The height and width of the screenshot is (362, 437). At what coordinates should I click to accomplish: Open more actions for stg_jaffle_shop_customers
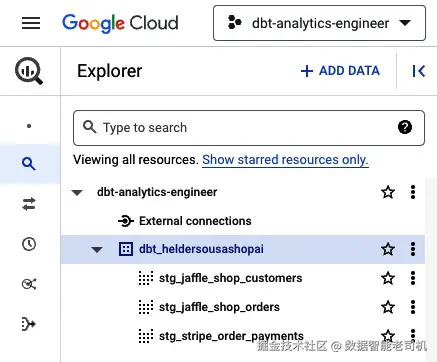(413, 278)
